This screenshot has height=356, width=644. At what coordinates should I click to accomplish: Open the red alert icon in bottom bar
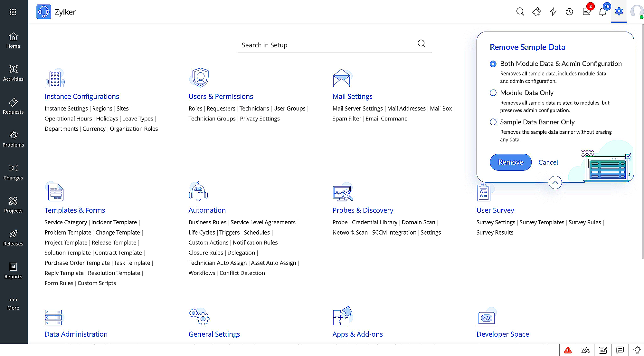click(x=568, y=350)
